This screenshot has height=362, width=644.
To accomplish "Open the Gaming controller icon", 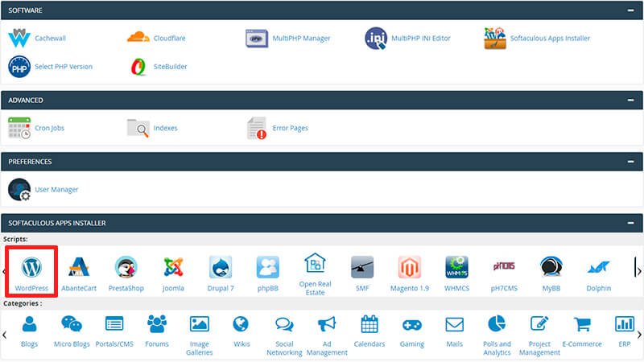I will [x=412, y=325].
